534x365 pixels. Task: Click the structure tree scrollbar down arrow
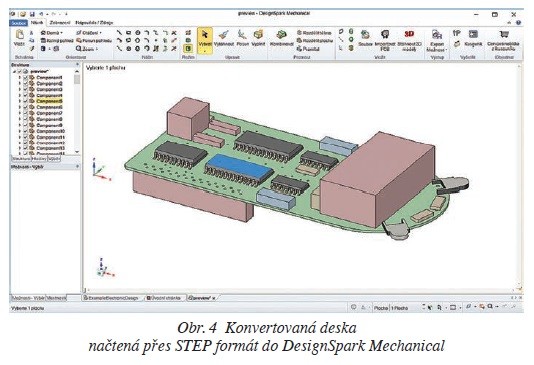click(77, 152)
